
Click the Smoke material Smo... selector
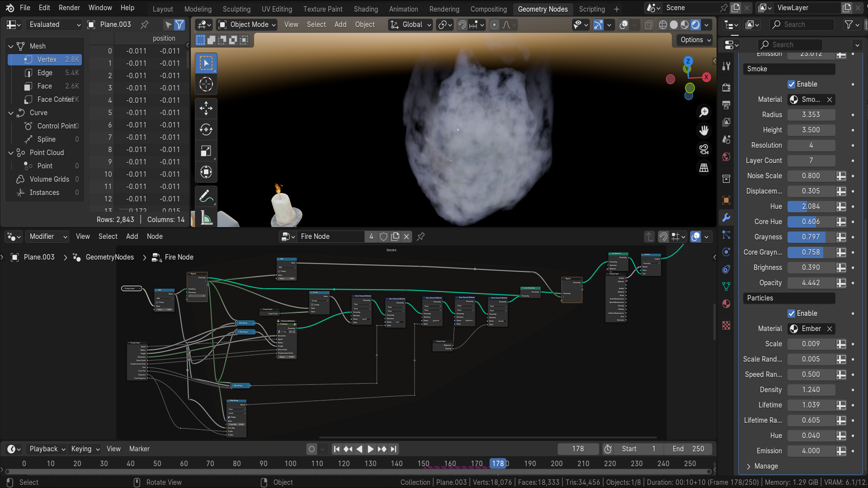point(806,99)
